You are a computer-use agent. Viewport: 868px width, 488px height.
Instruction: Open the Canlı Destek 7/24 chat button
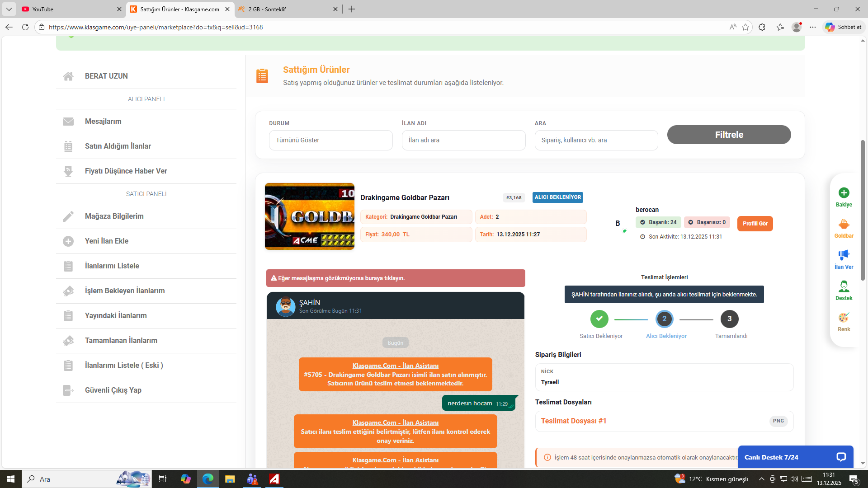(x=796, y=457)
